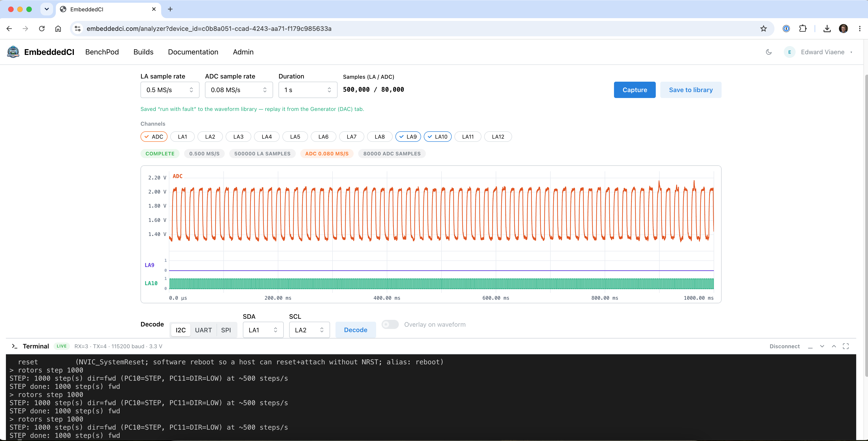This screenshot has width=868, height=441.
Task: Open a new tab with the plus icon
Action: (x=170, y=9)
